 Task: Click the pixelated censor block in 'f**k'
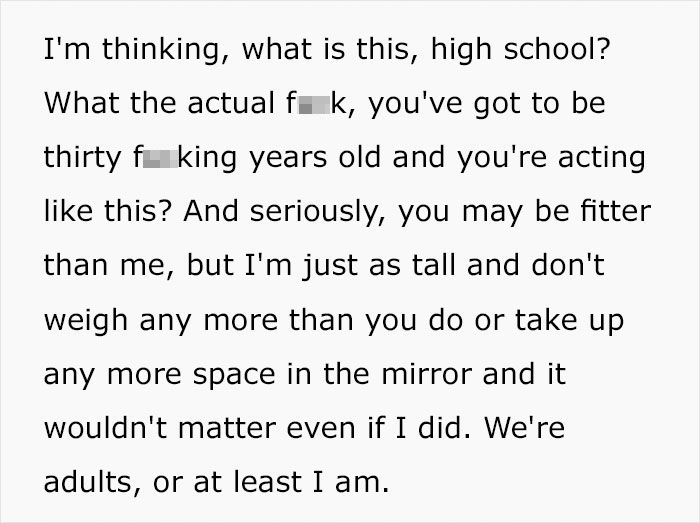pyautogui.click(x=314, y=104)
